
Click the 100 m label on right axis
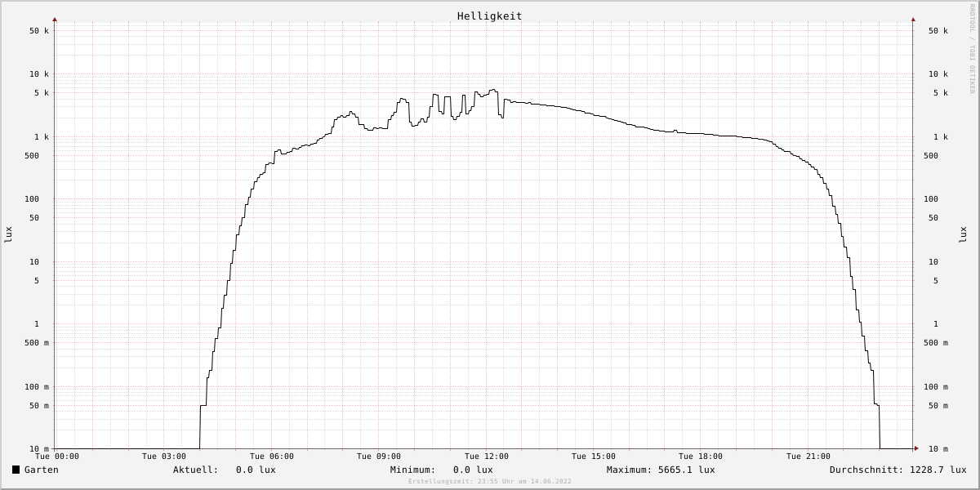(x=936, y=387)
